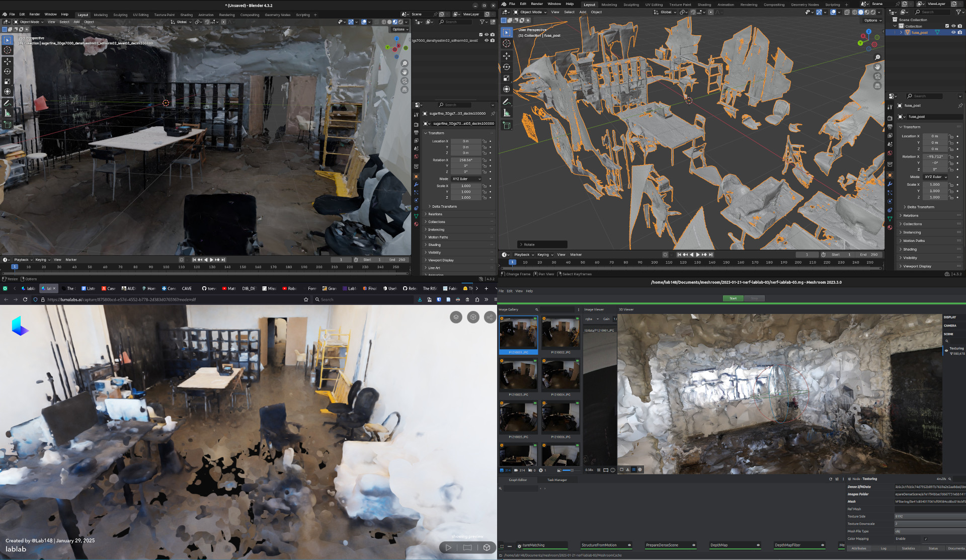Click Rotation X value slider in left Blender properties
The image size is (966, 560).
[466, 160]
